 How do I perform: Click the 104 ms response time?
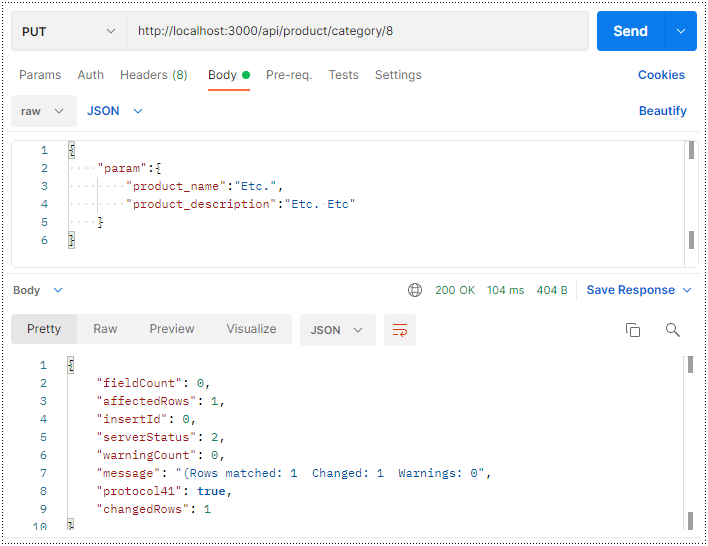tap(505, 290)
